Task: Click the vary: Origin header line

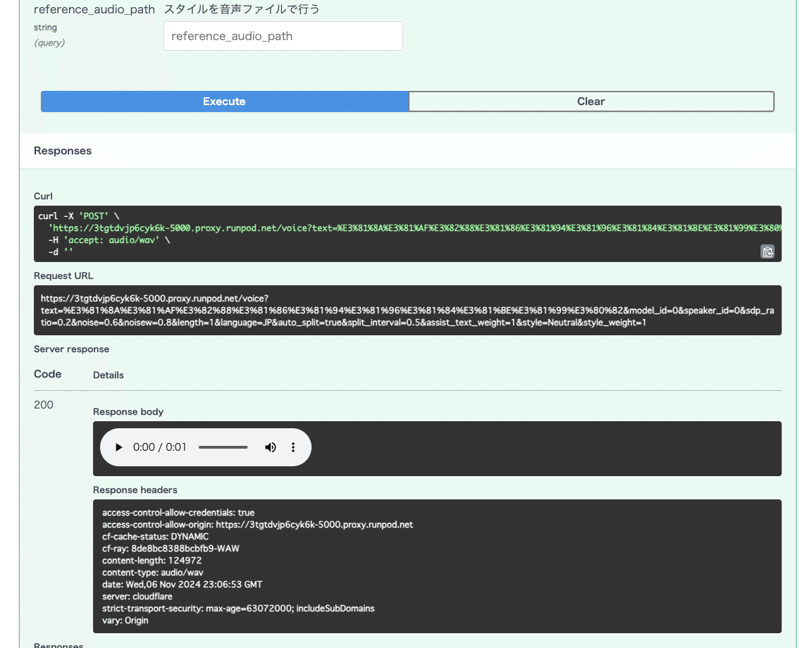Action: click(125, 620)
